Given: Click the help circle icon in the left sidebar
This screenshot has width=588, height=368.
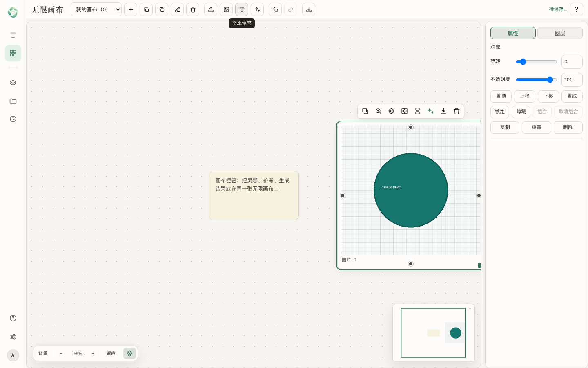Looking at the screenshot, I should tap(13, 318).
